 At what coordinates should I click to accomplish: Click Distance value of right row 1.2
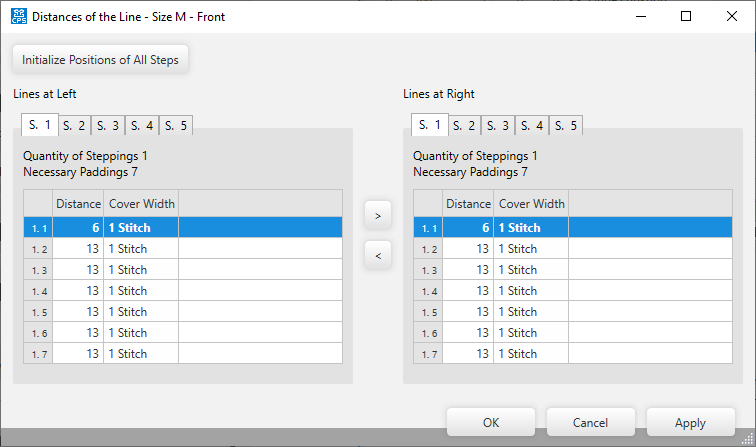click(468, 249)
